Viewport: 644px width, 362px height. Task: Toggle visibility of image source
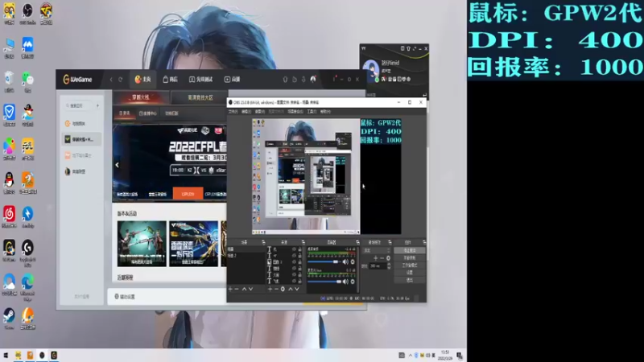[294, 262]
